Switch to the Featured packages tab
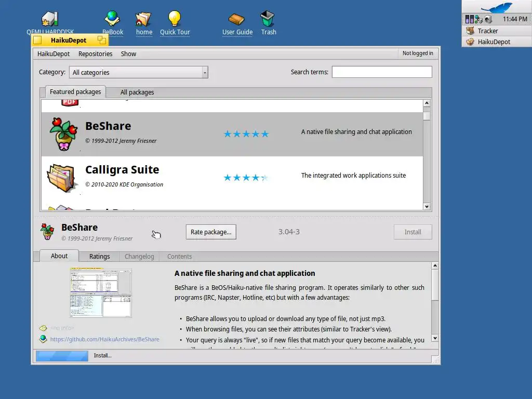The height and width of the screenshot is (399, 532). click(75, 91)
